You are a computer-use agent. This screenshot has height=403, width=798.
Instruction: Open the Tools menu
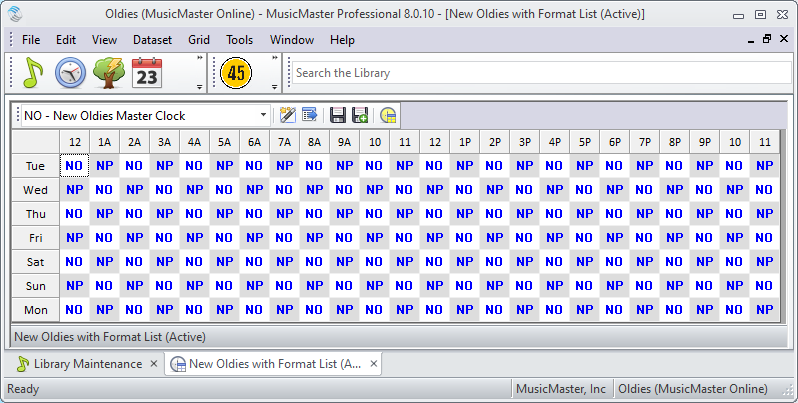click(x=239, y=40)
